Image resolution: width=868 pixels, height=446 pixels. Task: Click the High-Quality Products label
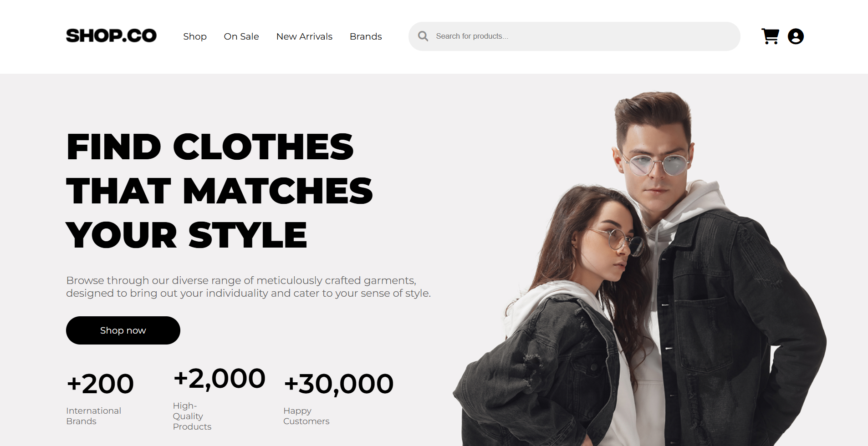pos(192,416)
